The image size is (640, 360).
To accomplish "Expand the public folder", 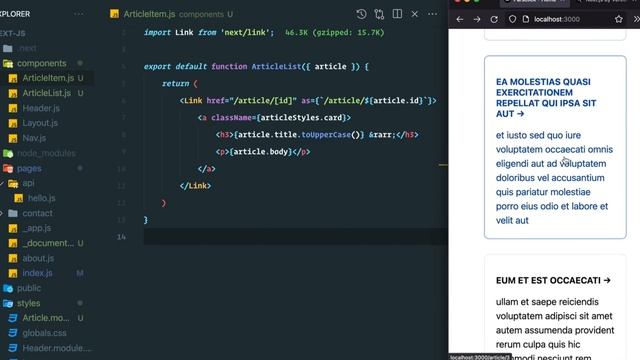I will coord(29,288).
